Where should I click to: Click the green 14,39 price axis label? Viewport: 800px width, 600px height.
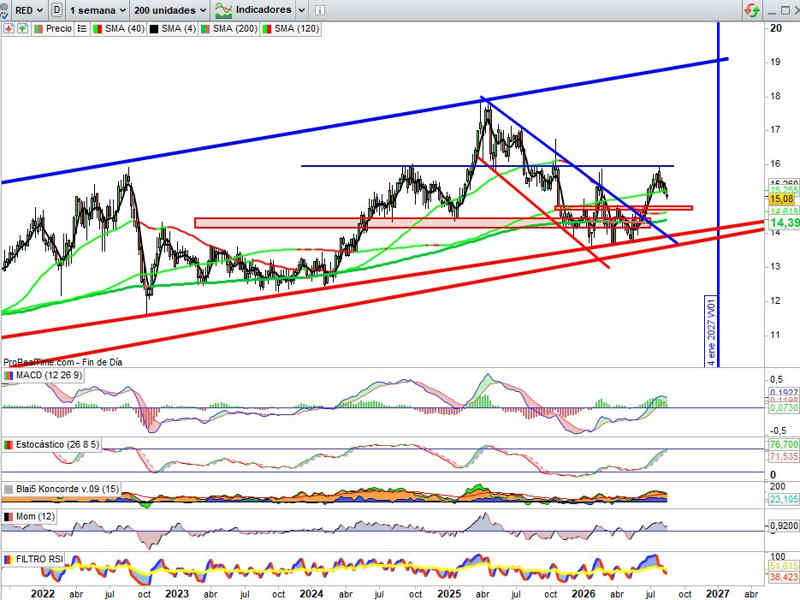(x=785, y=222)
